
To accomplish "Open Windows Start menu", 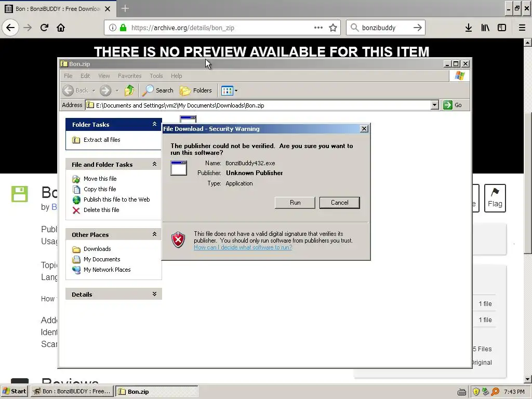I will pyautogui.click(x=14, y=391).
